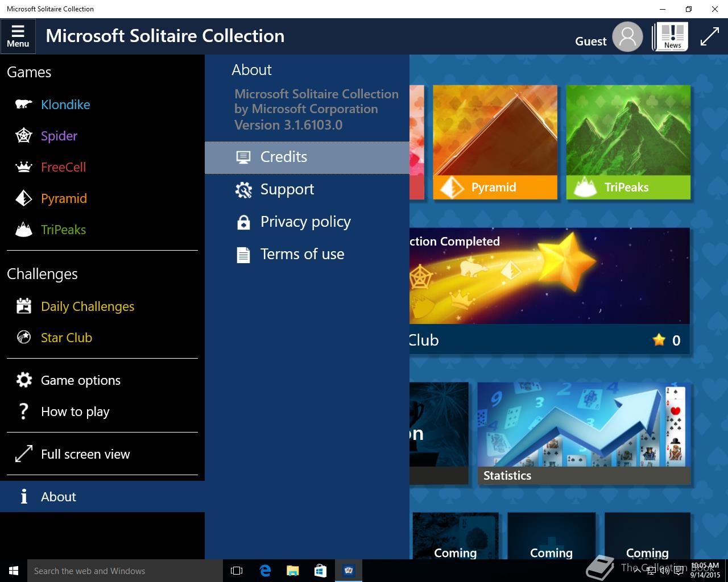
Task: Choose TriPeaks from the Games menu
Action: point(102,230)
